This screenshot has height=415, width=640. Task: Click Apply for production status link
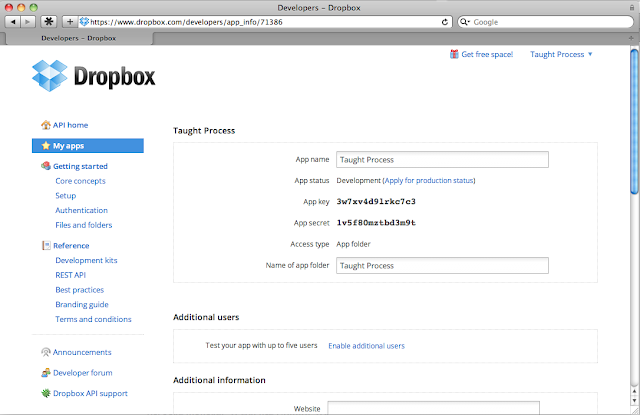(429, 180)
